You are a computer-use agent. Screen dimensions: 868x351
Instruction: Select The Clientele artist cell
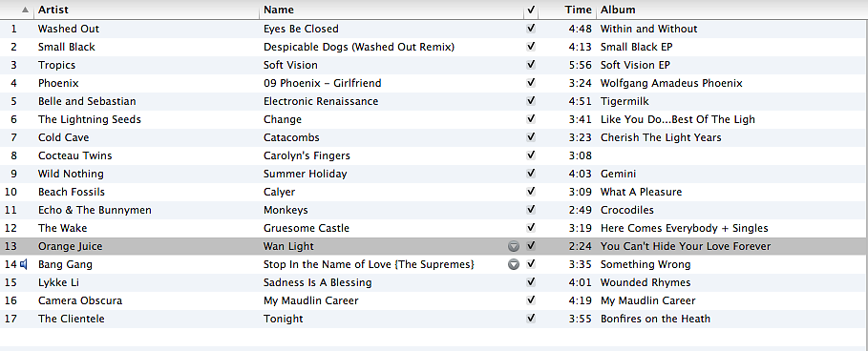[x=72, y=319]
